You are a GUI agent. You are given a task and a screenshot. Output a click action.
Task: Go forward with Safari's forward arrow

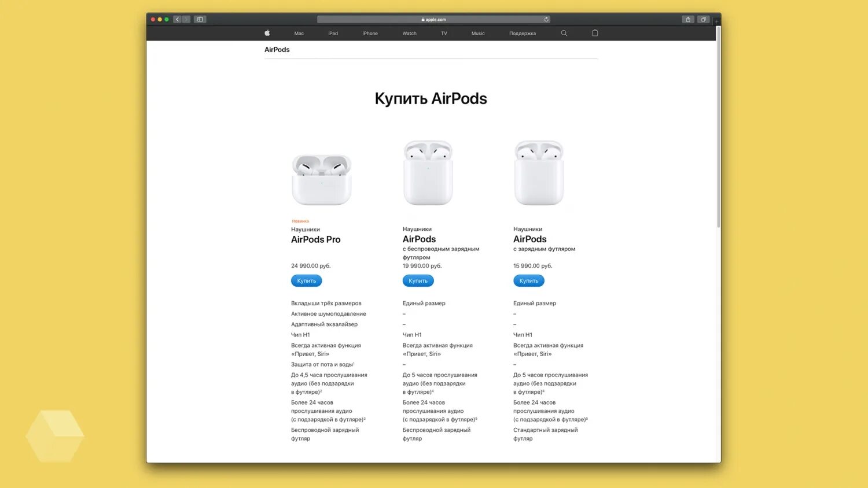pyautogui.click(x=186, y=19)
